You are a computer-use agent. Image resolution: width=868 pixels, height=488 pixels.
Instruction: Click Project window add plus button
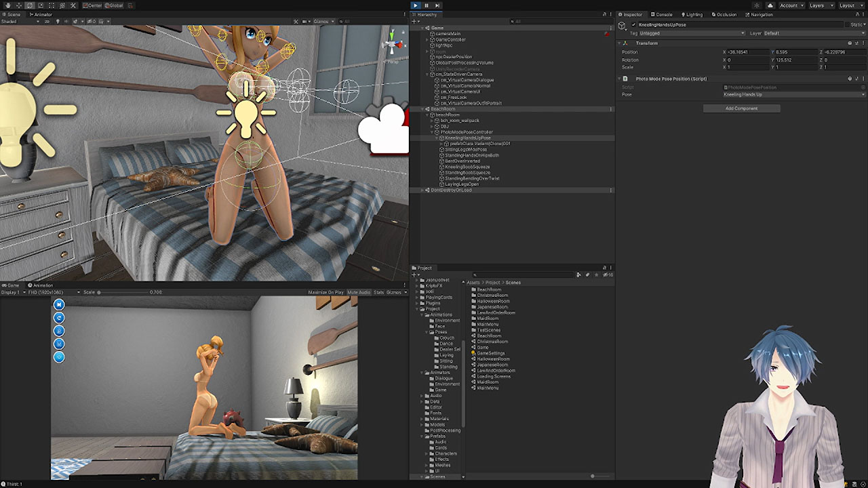(x=415, y=274)
